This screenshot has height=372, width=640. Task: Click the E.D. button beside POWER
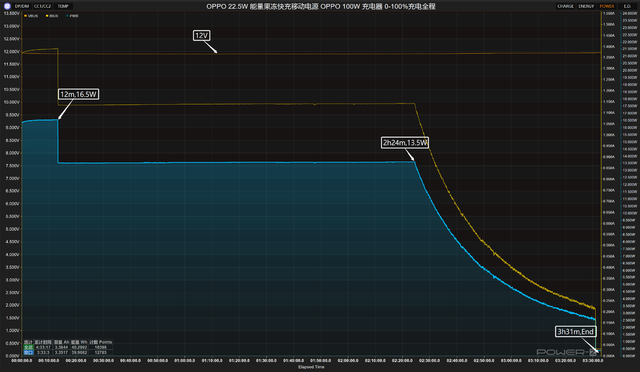[627, 6]
